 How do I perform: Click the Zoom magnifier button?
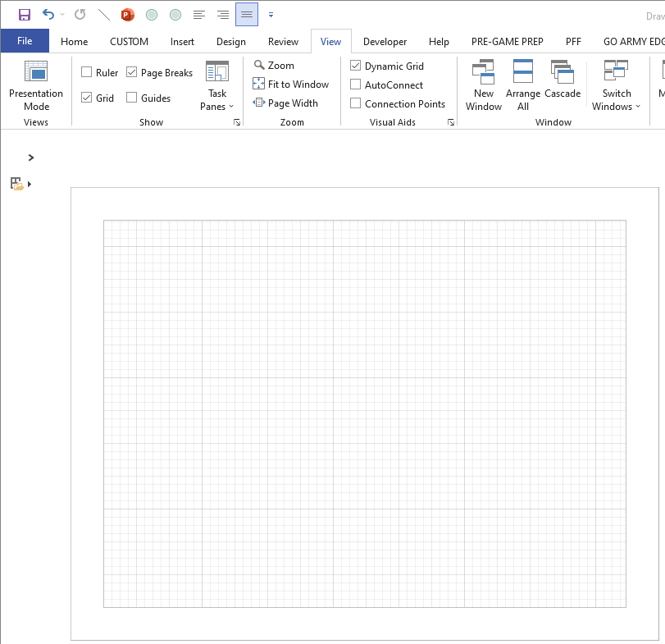pyautogui.click(x=274, y=66)
